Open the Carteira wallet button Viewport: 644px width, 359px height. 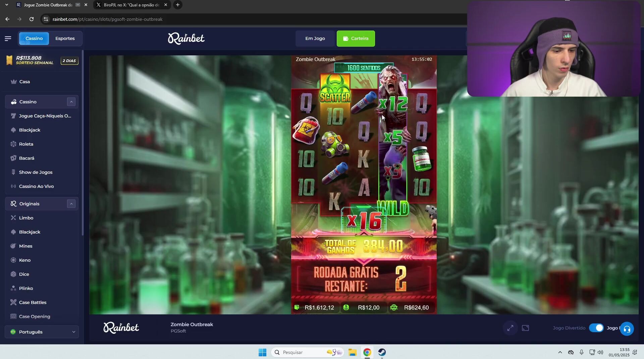click(356, 39)
